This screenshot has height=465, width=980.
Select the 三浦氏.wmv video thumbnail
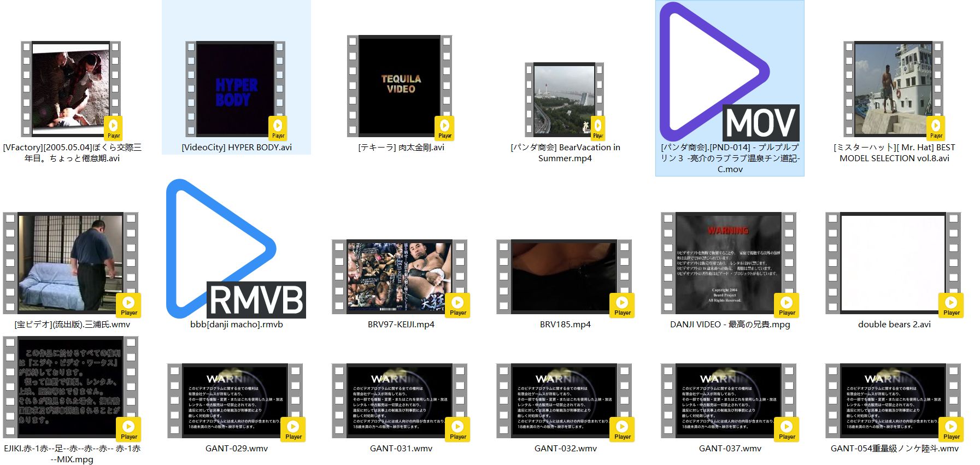tap(71, 263)
